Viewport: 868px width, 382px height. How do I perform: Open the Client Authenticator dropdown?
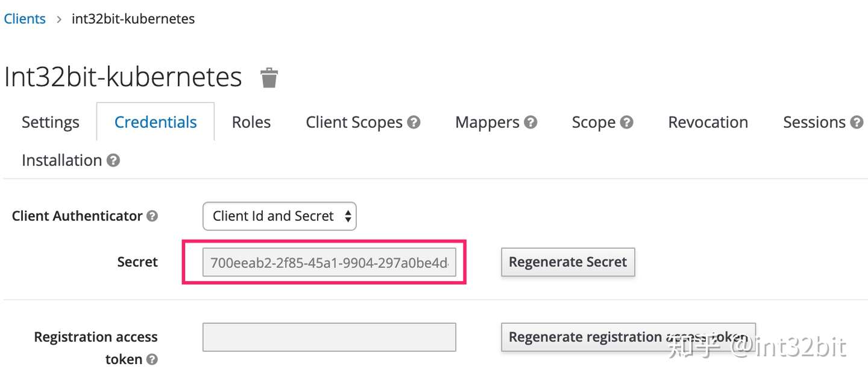tap(280, 216)
